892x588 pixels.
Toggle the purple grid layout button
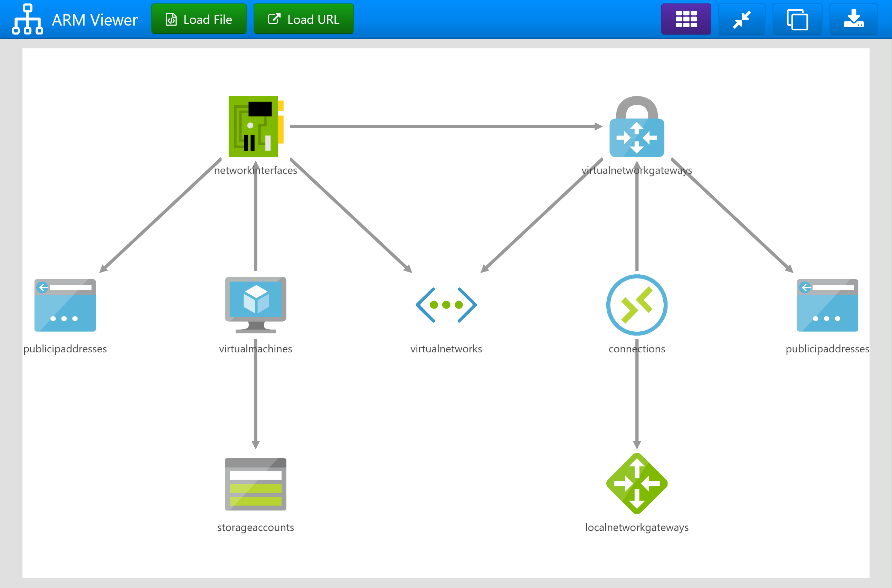(x=686, y=19)
